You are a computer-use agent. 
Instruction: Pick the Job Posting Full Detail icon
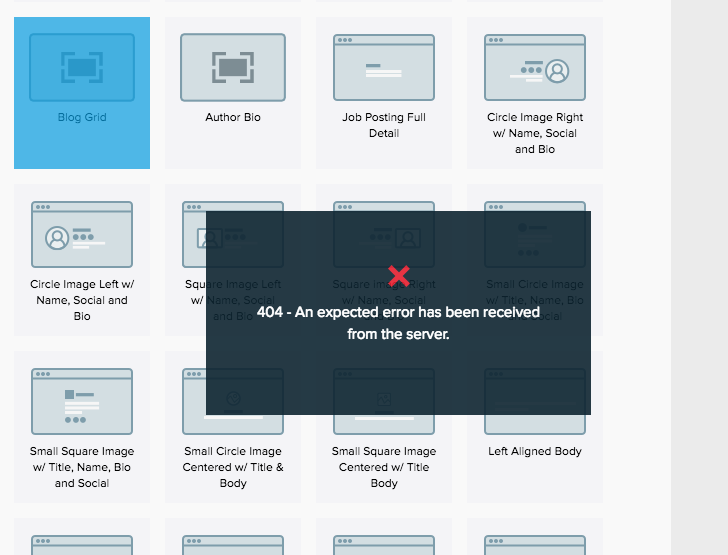click(x=384, y=67)
